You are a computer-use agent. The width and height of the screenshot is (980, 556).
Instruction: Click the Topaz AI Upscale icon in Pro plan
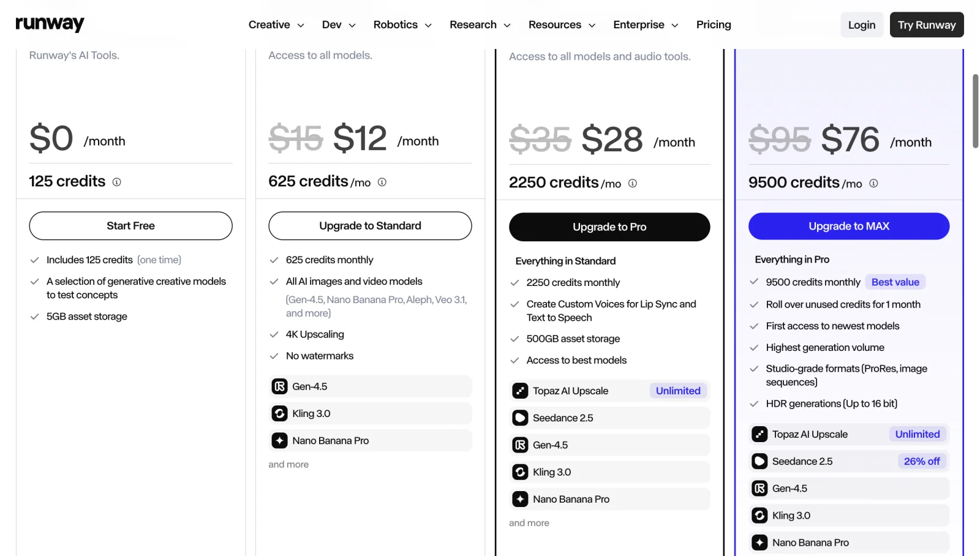pyautogui.click(x=520, y=391)
